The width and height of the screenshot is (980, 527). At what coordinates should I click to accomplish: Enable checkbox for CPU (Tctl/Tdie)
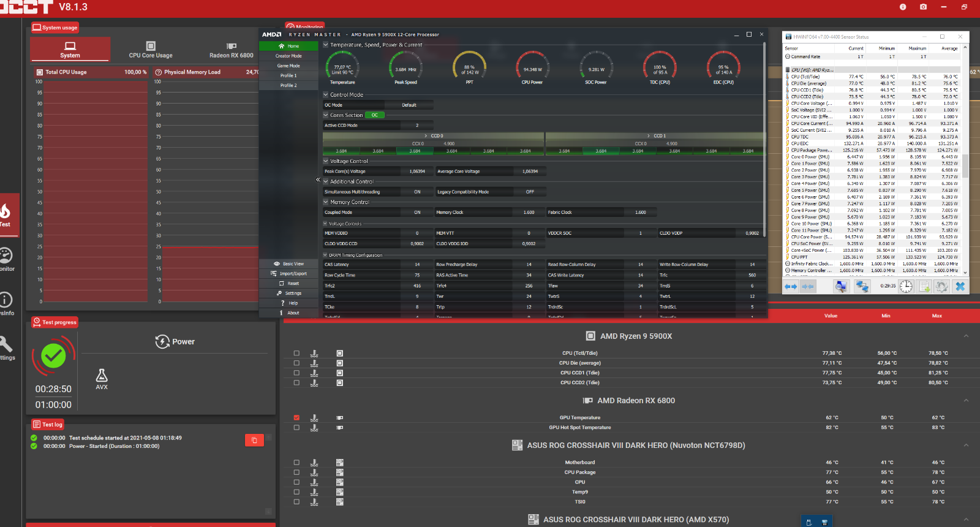pyautogui.click(x=296, y=353)
